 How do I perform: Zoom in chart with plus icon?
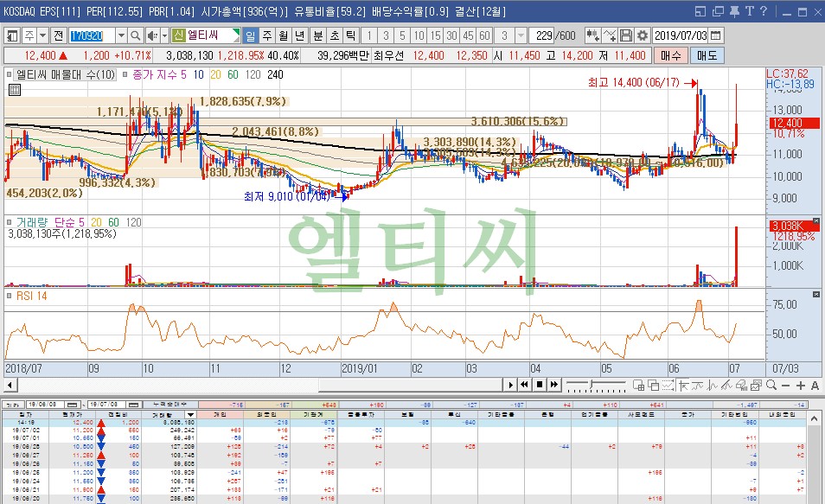pyautogui.click(x=800, y=386)
